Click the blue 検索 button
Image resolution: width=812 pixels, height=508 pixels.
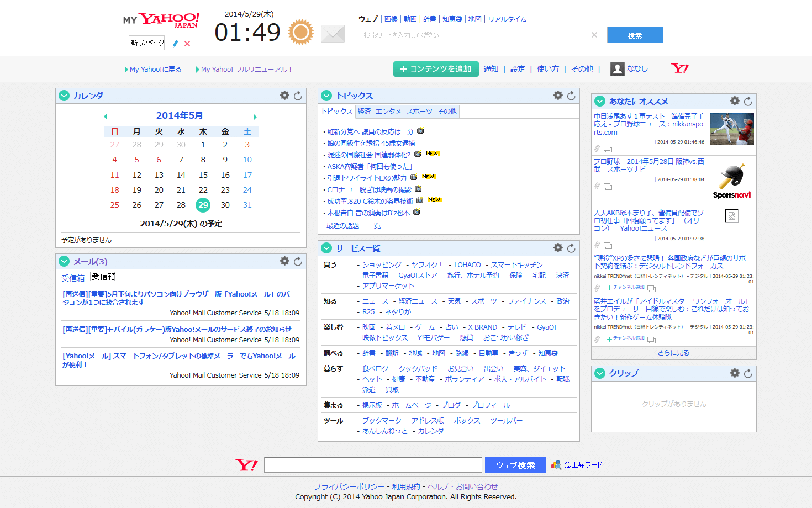pos(635,35)
